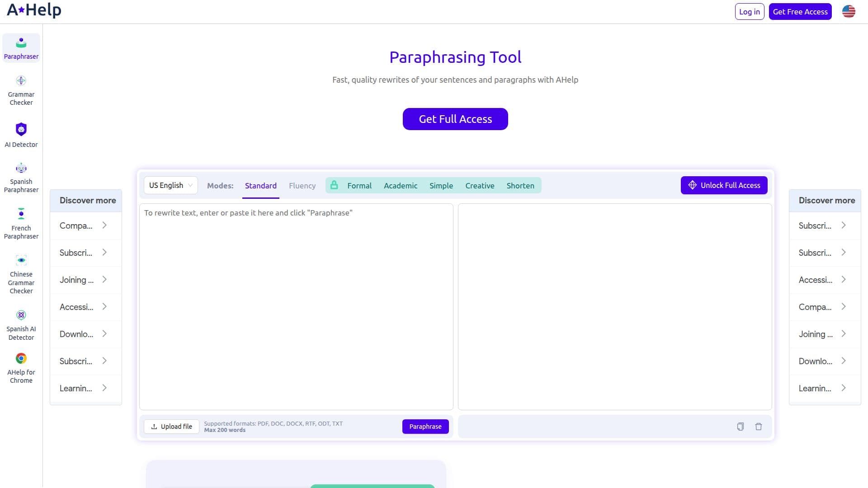Open the AHelp for Chrome icon
Viewport: 868px width, 488px height.
[x=21, y=358]
